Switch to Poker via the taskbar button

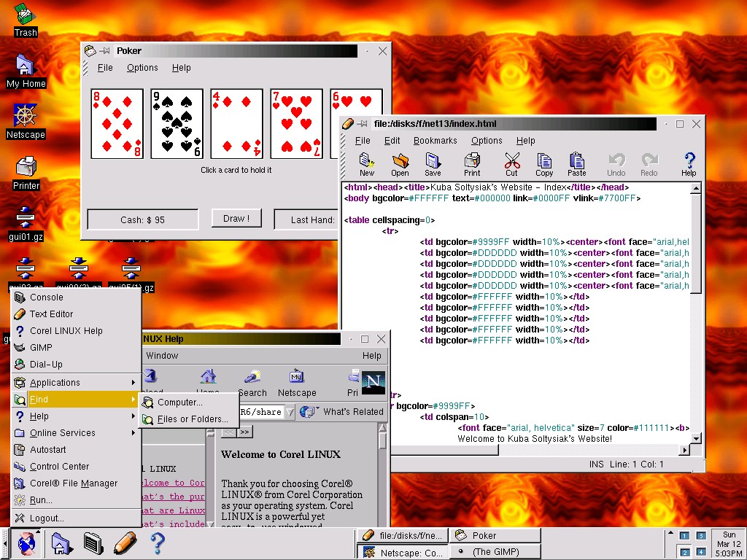(x=495, y=536)
